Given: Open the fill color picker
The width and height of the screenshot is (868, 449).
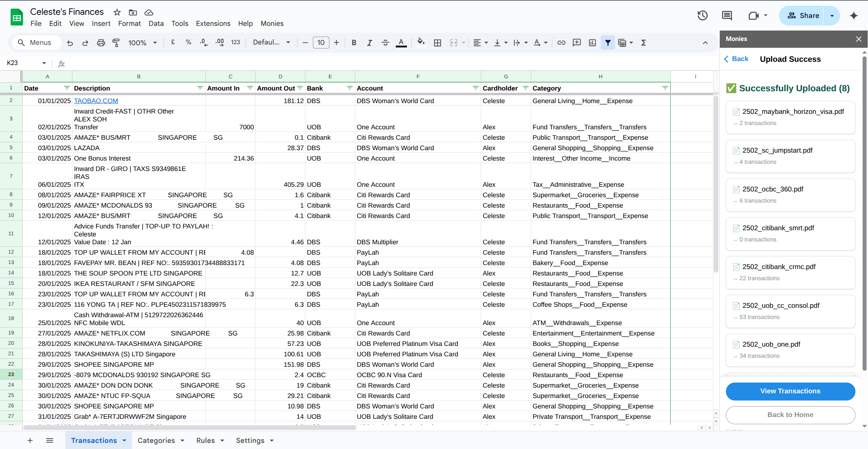Looking at the screenshot, I should (421, 43).
